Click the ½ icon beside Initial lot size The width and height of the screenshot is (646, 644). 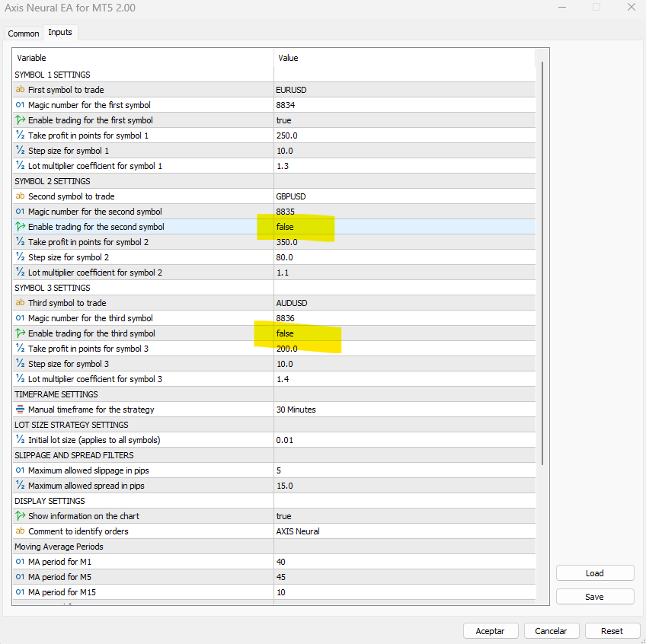(x=20, y=440)
